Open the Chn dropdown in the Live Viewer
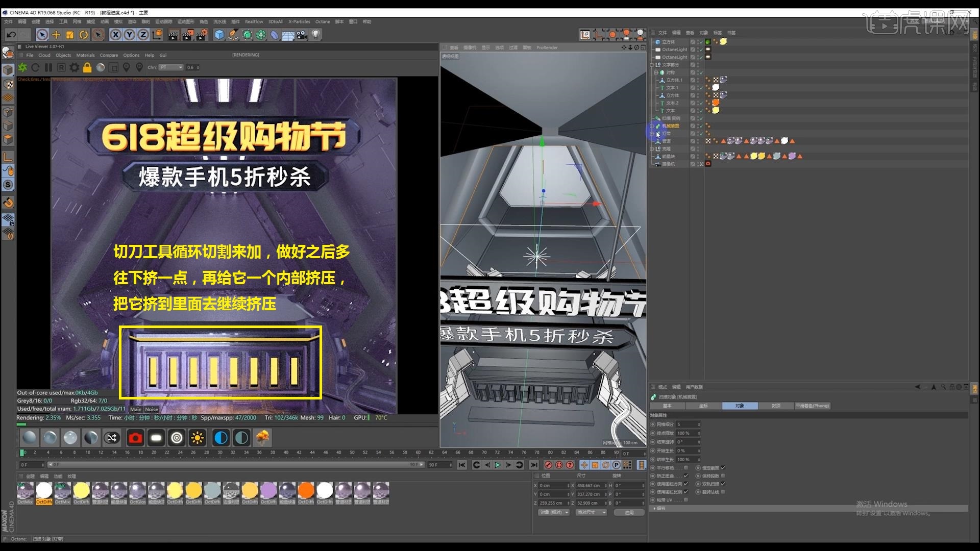Viewport: 980px width, 551px height. coord(170,67)
